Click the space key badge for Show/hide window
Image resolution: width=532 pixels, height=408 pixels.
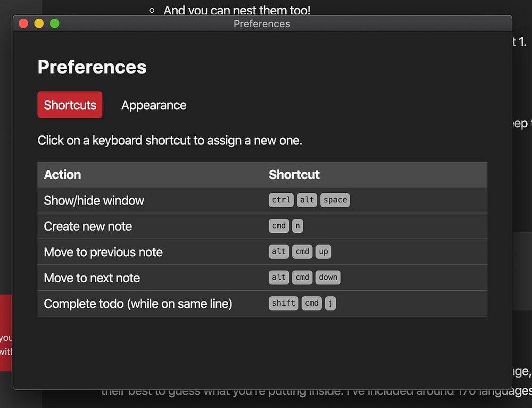(x=335, y=200)
